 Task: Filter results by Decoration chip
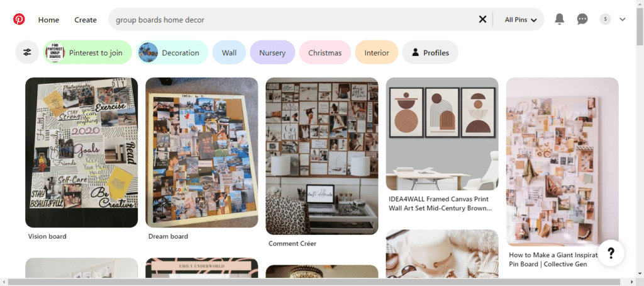pos(172,52)
